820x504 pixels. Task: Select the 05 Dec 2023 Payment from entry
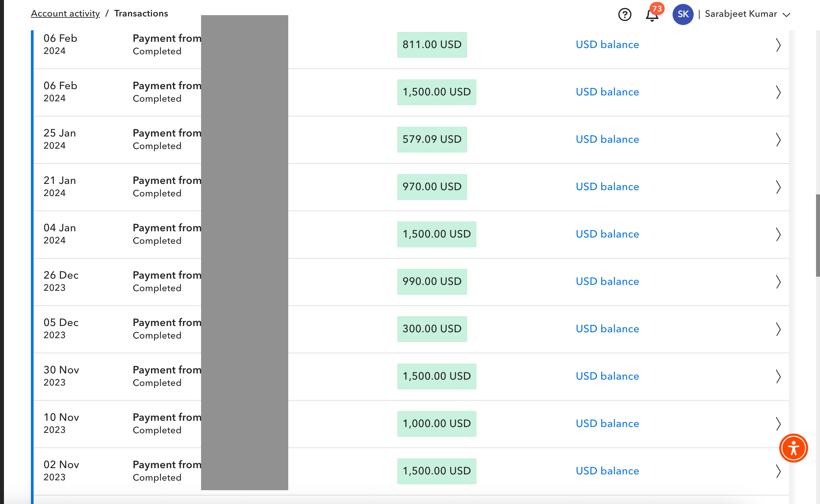click(167, 322)
